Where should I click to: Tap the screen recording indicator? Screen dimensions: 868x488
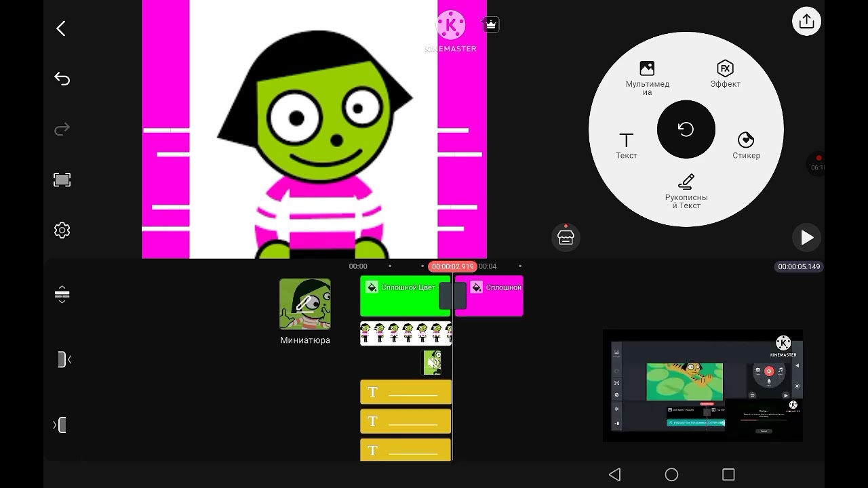[817, 163]
